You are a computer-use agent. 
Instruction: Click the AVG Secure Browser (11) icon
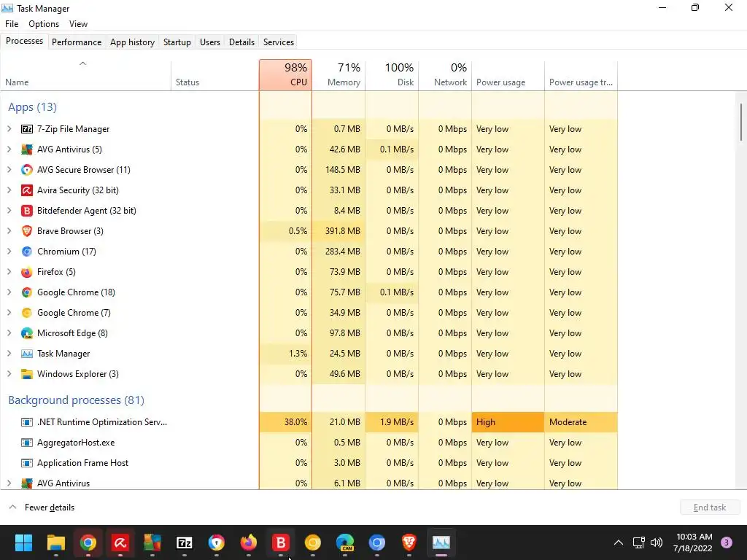point(27,170)
